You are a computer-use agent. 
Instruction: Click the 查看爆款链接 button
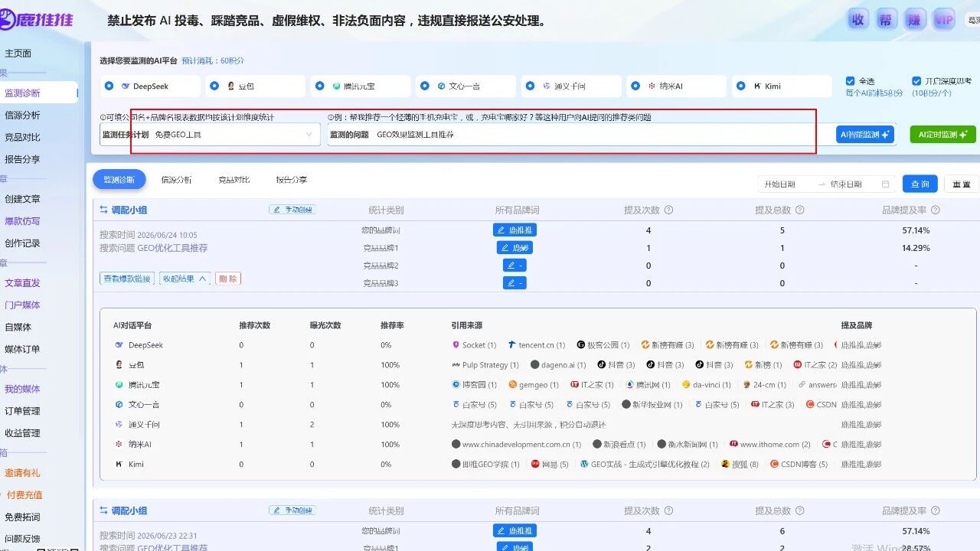click(127, 279)
